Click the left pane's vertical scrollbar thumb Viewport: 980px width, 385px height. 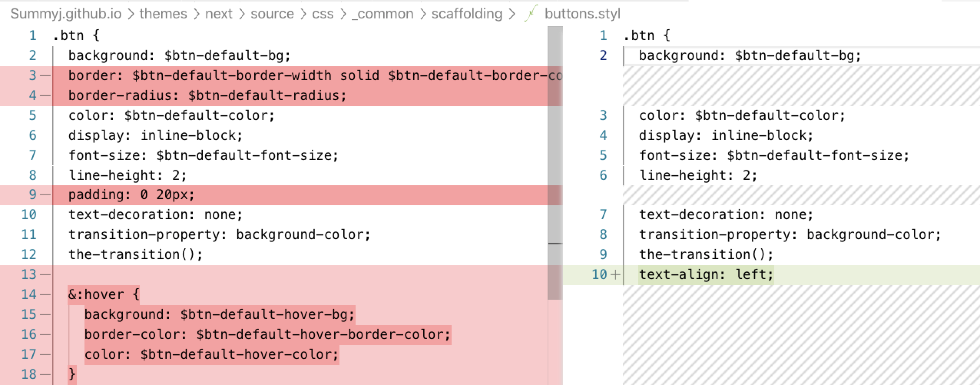[x=555, y=161]
